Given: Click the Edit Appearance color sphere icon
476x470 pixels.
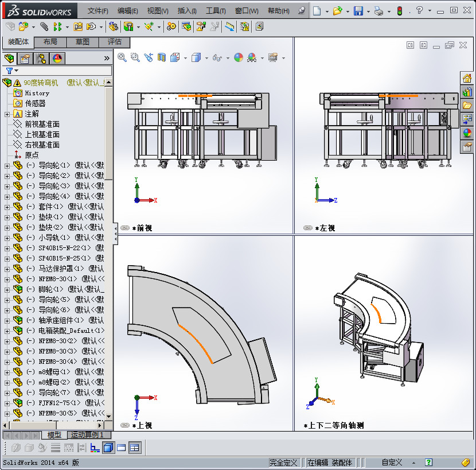Looking at the screenshot, I should (x=239, y=57).
